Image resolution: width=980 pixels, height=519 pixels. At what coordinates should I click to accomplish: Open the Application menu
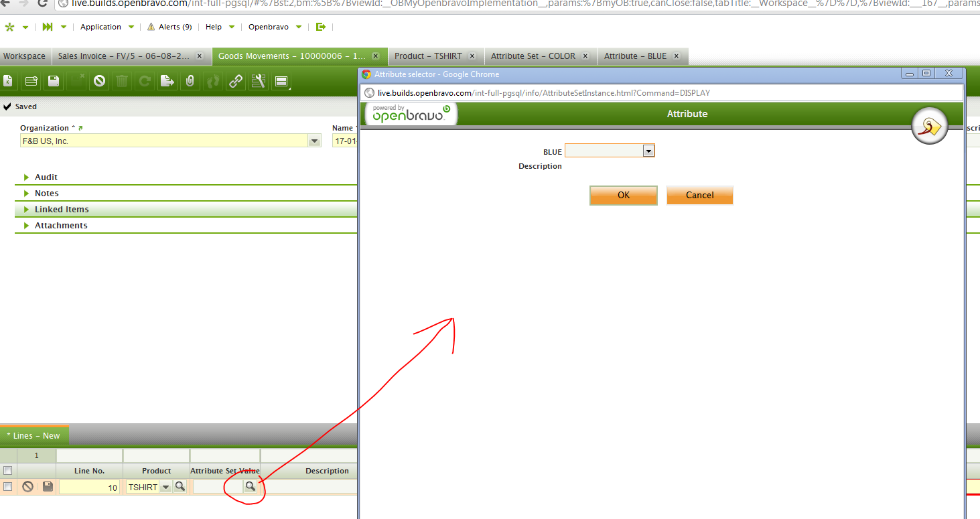point(100,27)
